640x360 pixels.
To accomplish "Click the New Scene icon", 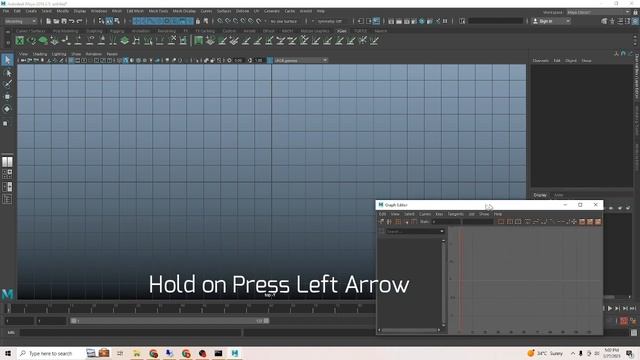I will click(x=49, y=21).
